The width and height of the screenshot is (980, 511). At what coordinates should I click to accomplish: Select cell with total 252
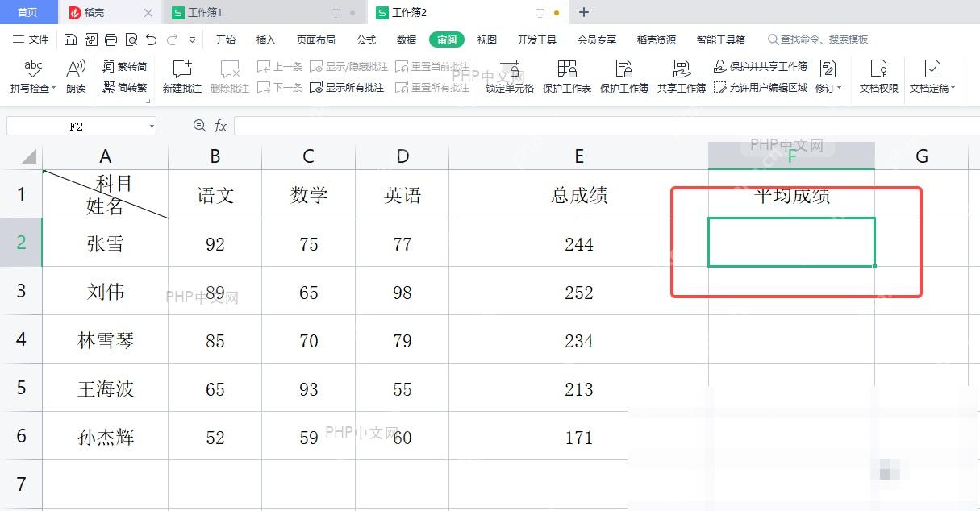[x=579, y=292]
